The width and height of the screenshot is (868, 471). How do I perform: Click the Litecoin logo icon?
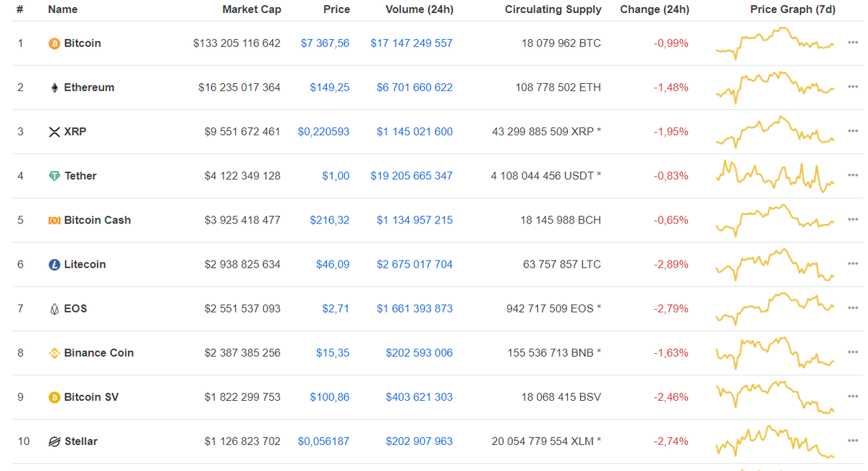54,265
